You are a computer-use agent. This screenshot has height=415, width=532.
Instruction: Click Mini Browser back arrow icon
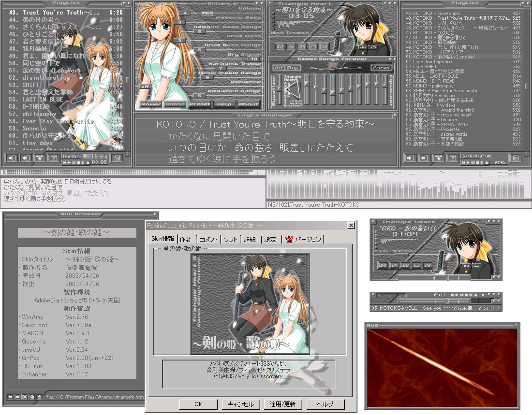coord(10,397)
